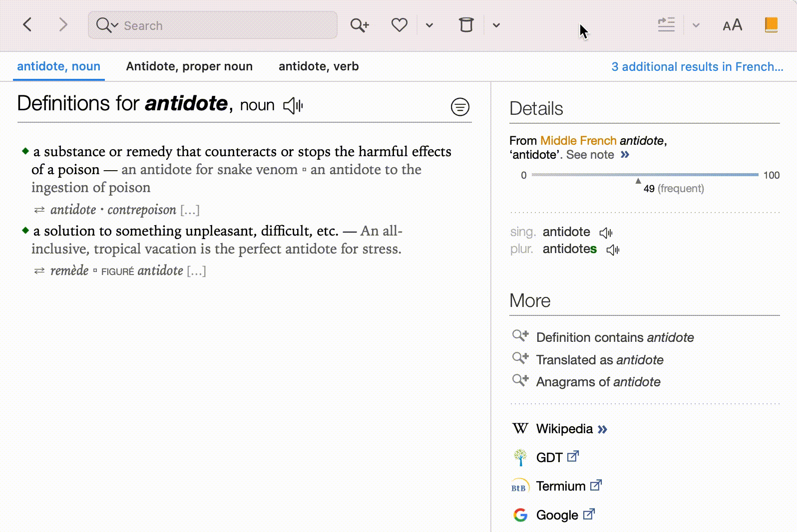Toggle the indentation display icon

coord(666,25)
